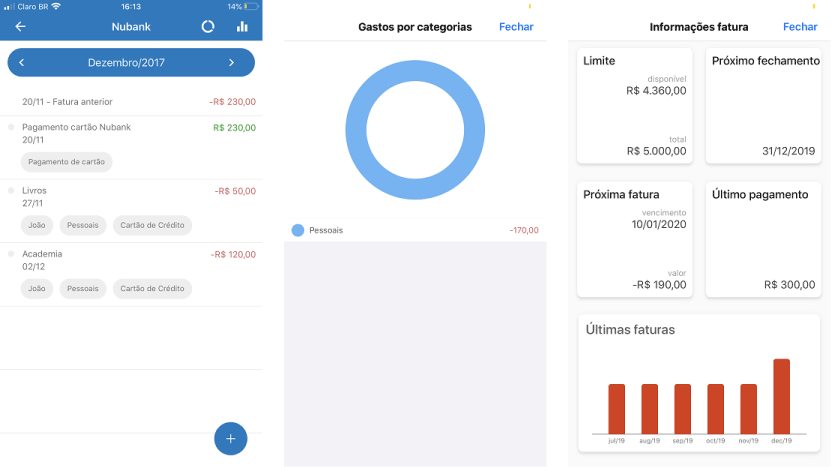
Task: Go to previous month with left chevron
Action: pos(22,63)
